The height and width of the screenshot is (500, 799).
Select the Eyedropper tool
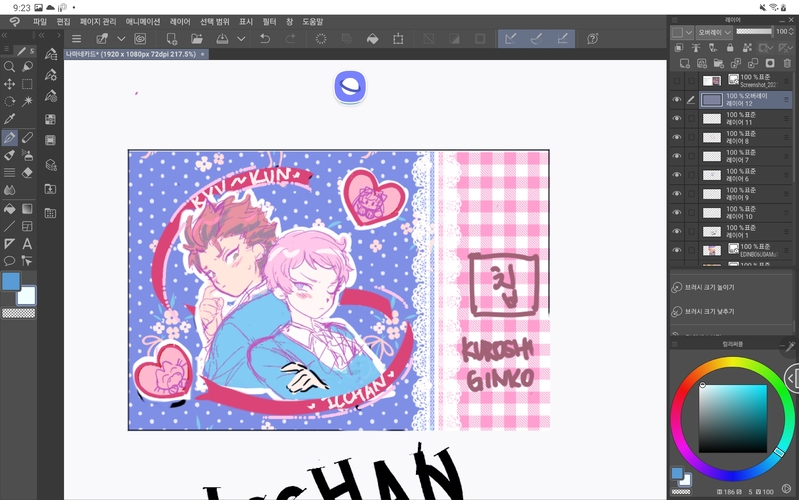click(x=9, y=119)
